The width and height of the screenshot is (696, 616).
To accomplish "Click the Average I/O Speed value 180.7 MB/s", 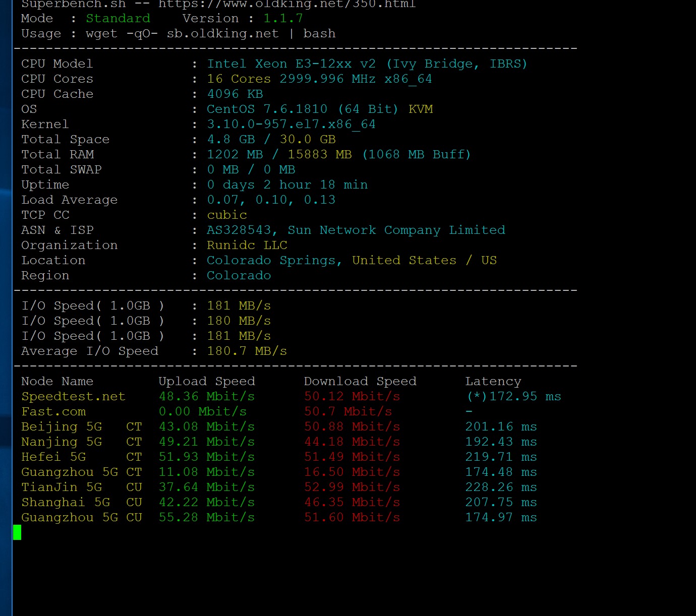I will click(x=247, y=351).
